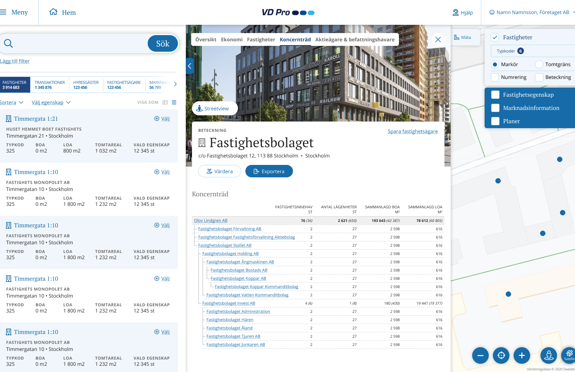Collapse the detail panel with the blue arrow
Viewport: 575px width, 372px height.
click(x=190, y=66)
